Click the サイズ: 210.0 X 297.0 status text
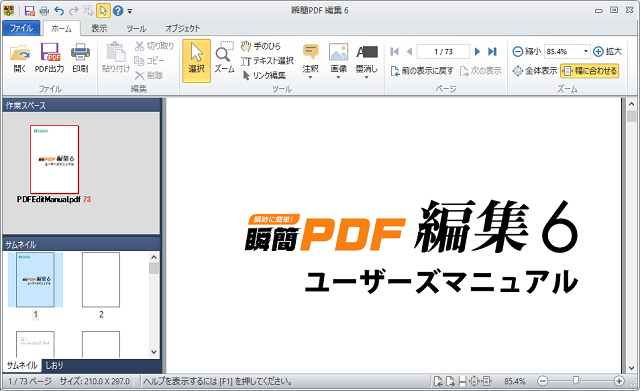640x391 pixels. pos(95,381)
